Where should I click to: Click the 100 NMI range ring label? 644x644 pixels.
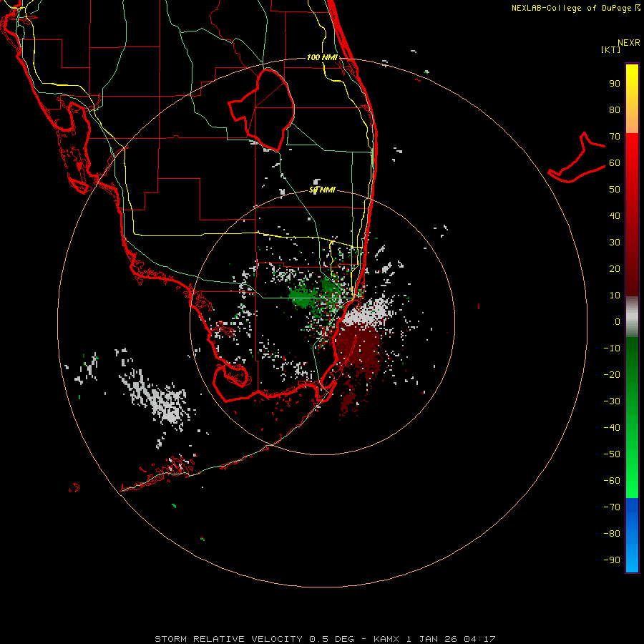coord(322,57)
